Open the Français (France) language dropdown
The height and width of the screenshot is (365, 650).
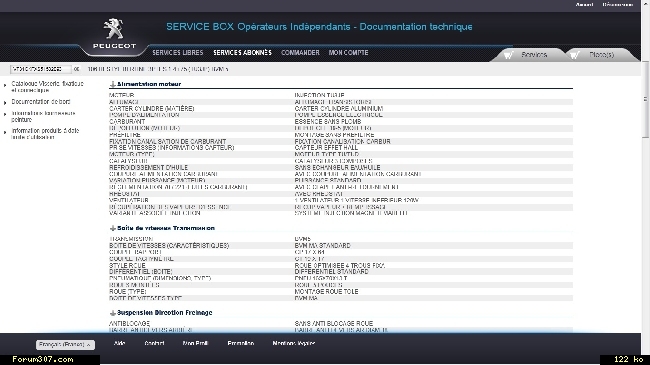(x=65, y=345)
